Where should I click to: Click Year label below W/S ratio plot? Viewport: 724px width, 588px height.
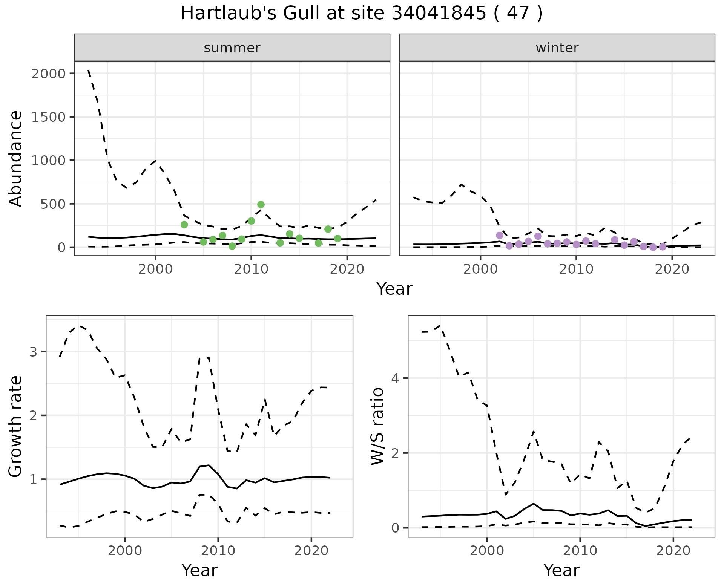[x=561, y=571]
